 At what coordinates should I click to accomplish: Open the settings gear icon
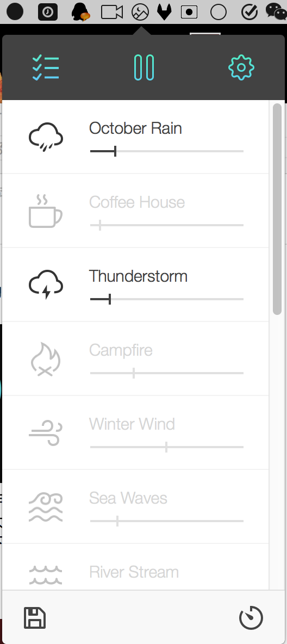pos(241,67)
